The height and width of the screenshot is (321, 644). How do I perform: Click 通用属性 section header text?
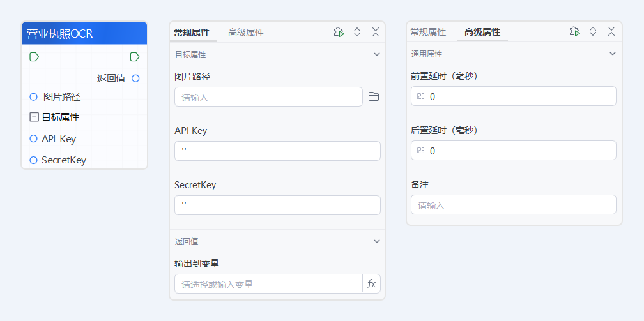[427, 54]
